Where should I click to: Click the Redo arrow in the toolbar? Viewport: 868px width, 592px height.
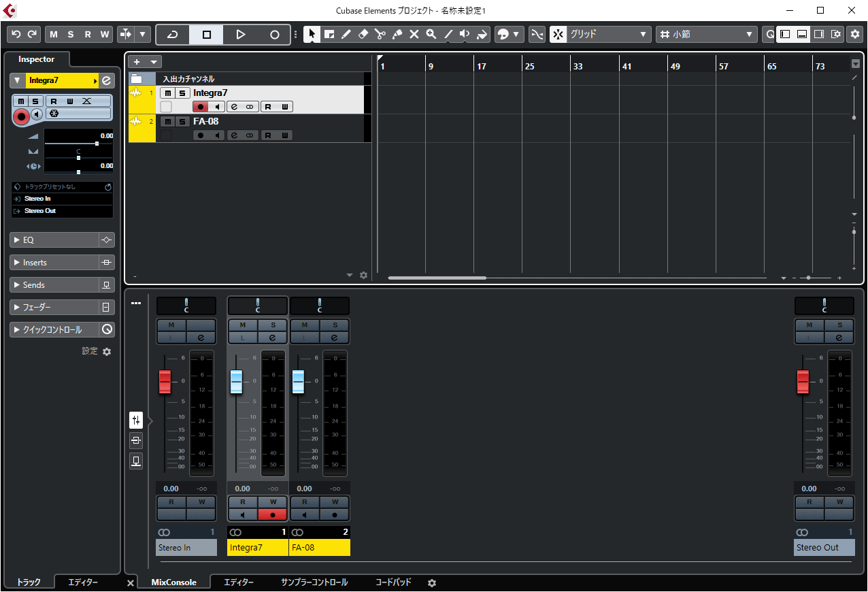[32, 34]
